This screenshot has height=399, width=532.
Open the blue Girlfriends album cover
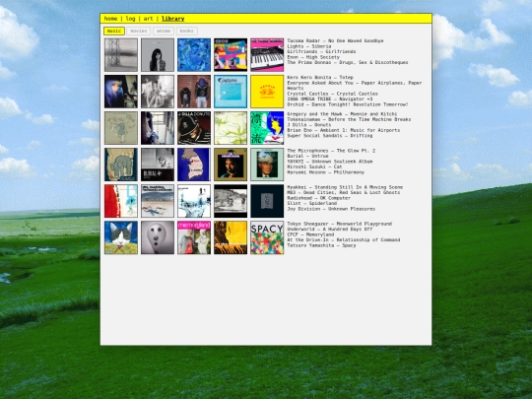(x=194, y=54)
